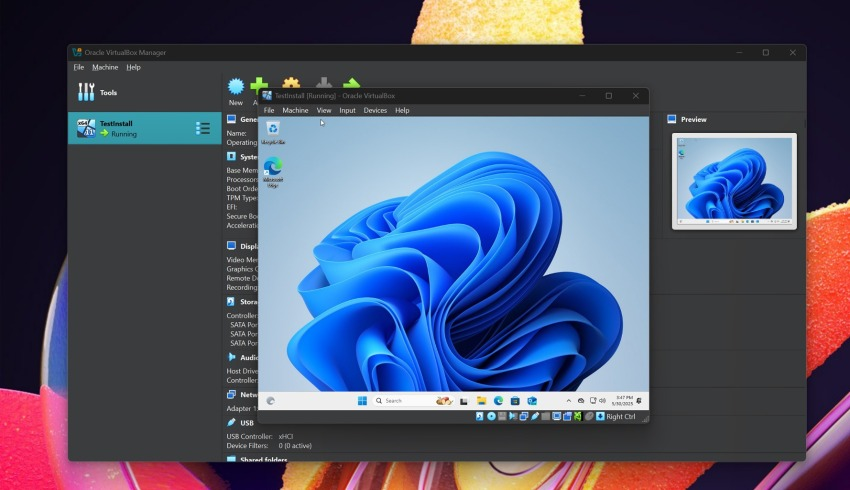
Task: Select the Microsoft Edge desktop shortcut
Action: 273,172
